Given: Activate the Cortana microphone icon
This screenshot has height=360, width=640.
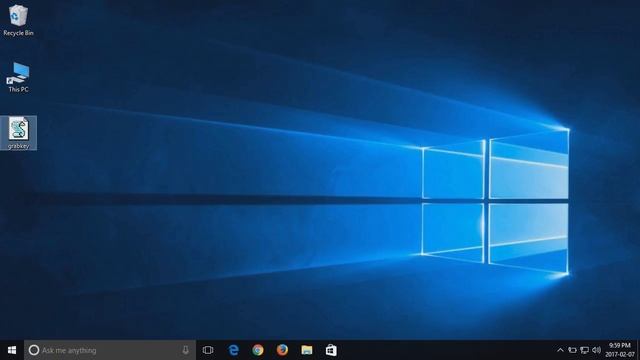Looking at the screenshot, I should tap(185, 350).
